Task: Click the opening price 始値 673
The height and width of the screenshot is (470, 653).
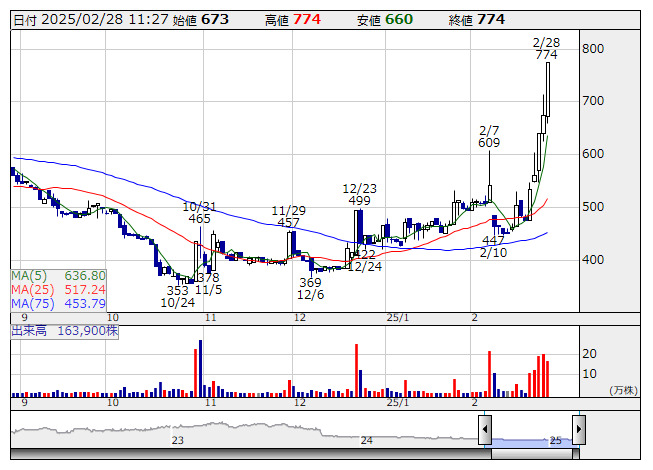Action: (201, 20)
